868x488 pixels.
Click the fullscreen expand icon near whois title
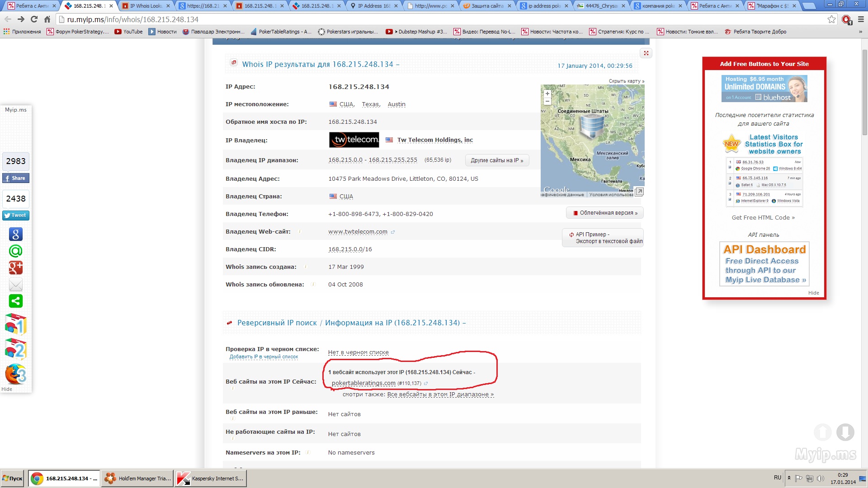[x=646, y=53]
